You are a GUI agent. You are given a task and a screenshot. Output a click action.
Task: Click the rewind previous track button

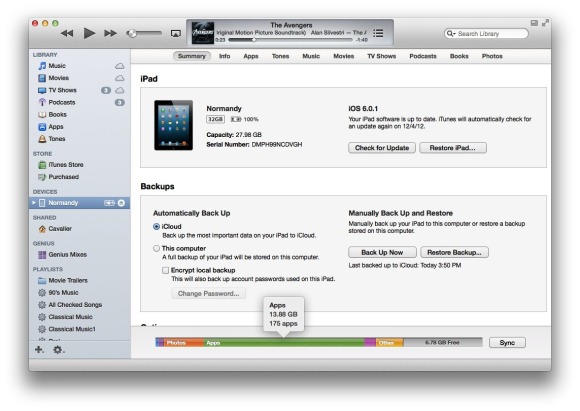click(67, 33)
